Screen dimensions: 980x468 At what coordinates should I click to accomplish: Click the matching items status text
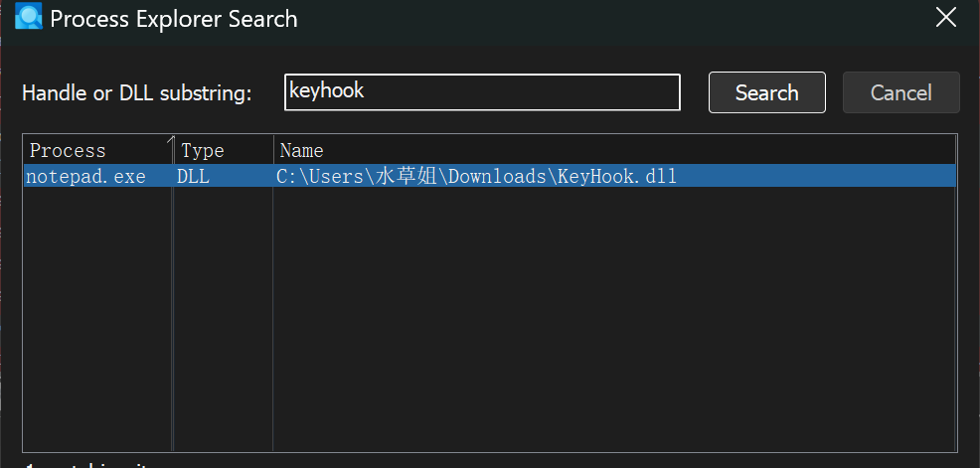coord(86,464)
